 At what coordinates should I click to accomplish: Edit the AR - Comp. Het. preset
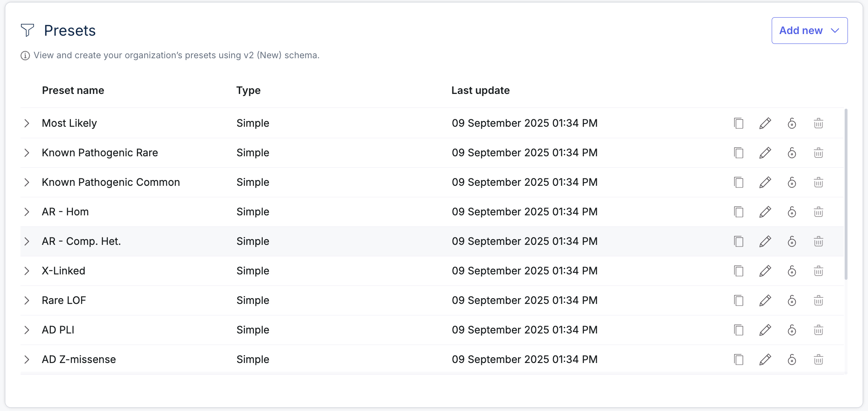(x=765, y=241)
